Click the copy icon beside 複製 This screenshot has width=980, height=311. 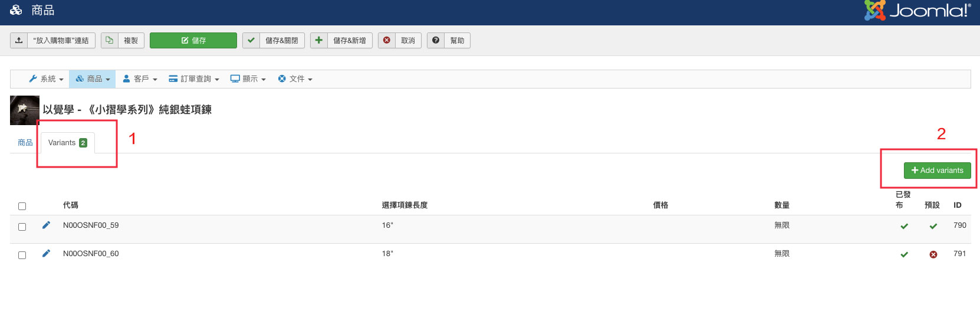(x=109, y=40)
